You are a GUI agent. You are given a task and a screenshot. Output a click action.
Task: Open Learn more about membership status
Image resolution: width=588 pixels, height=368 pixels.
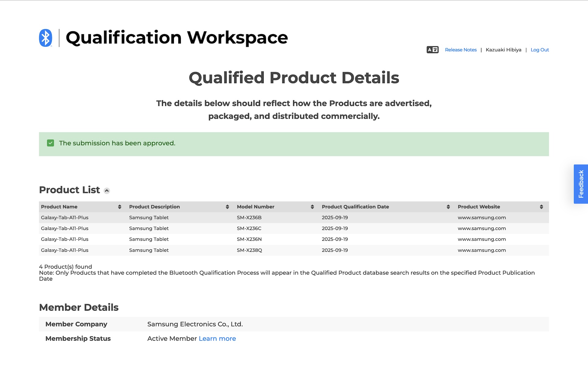217,339
